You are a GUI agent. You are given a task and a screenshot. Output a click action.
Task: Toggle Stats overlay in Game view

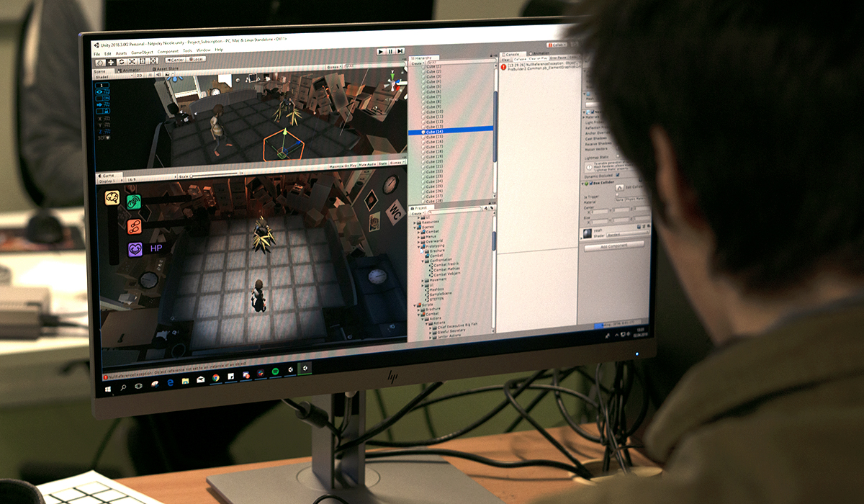(x=383, y=163)
